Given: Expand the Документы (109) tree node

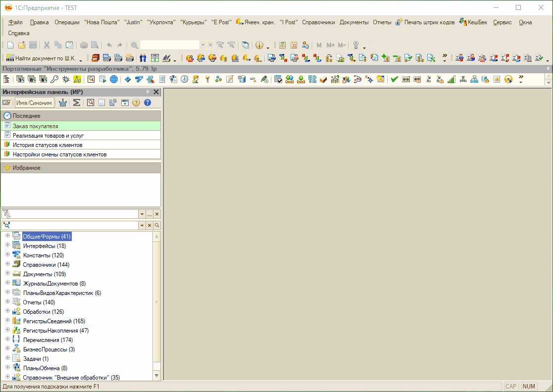Looking at the screenshot, I should 7,274.
